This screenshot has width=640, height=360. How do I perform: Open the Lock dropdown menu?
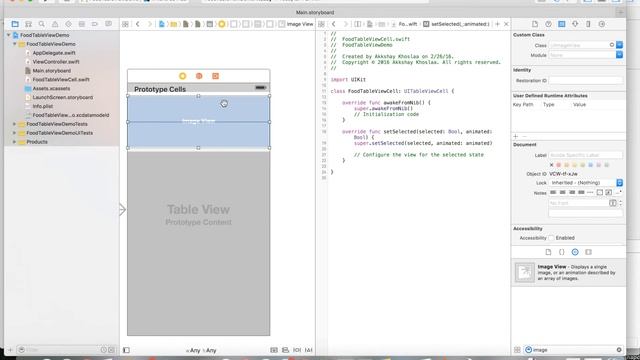pos(586,183)
